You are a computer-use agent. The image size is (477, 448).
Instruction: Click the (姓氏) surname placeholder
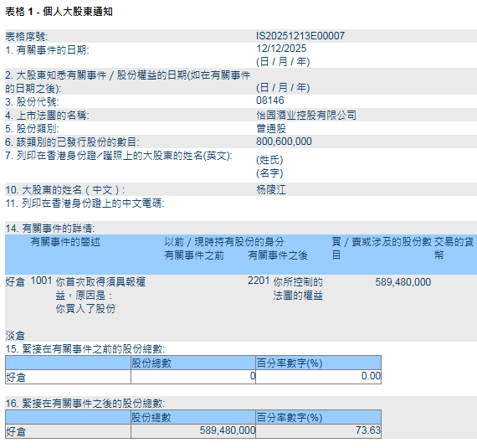pos(269,160)
